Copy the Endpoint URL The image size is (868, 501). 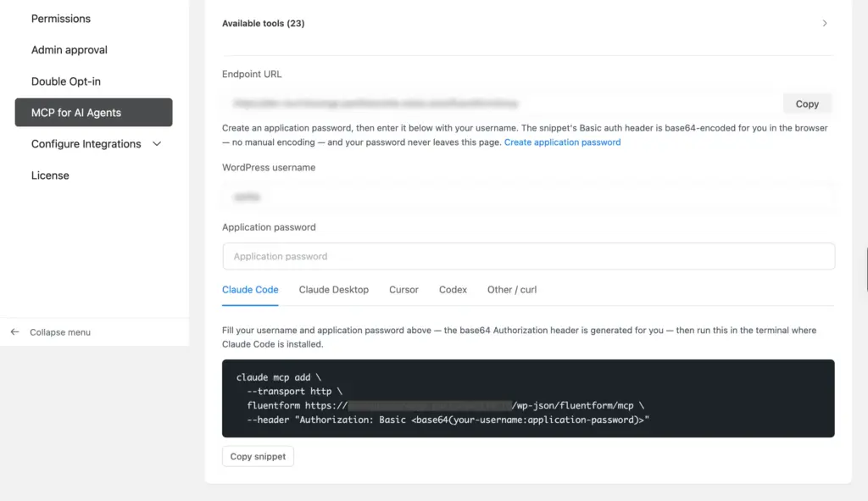(807, 103)
